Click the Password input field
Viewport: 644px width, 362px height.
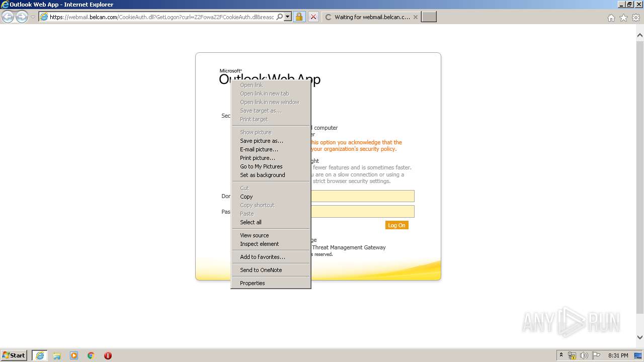[x=362, y=211]
